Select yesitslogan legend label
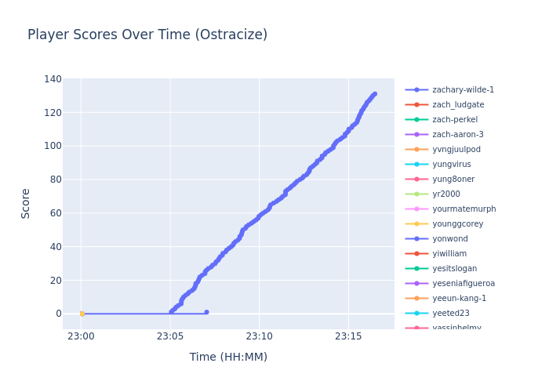This screenshot has height=392, width=549. pyautogui.click(x=454, y=269)
